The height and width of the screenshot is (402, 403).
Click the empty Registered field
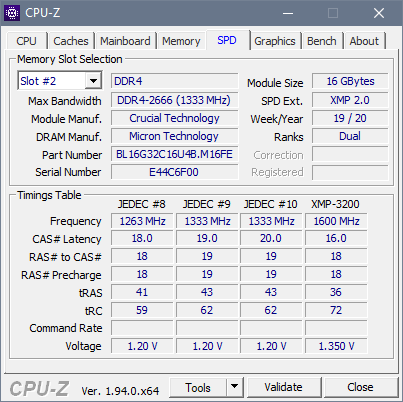350,172
